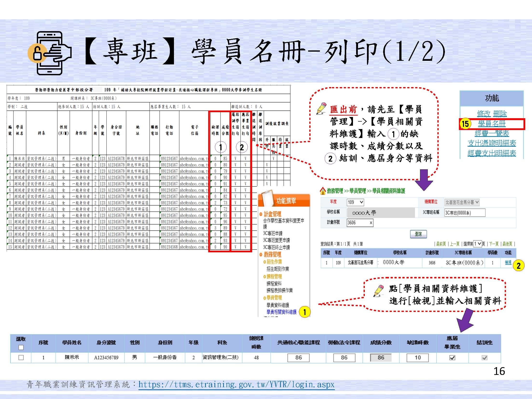Viewport: 532px width, 399px height.
Task: Click the pencil icon beside 點[學員相關資料維護] note
Action: [x=379, y=291]
